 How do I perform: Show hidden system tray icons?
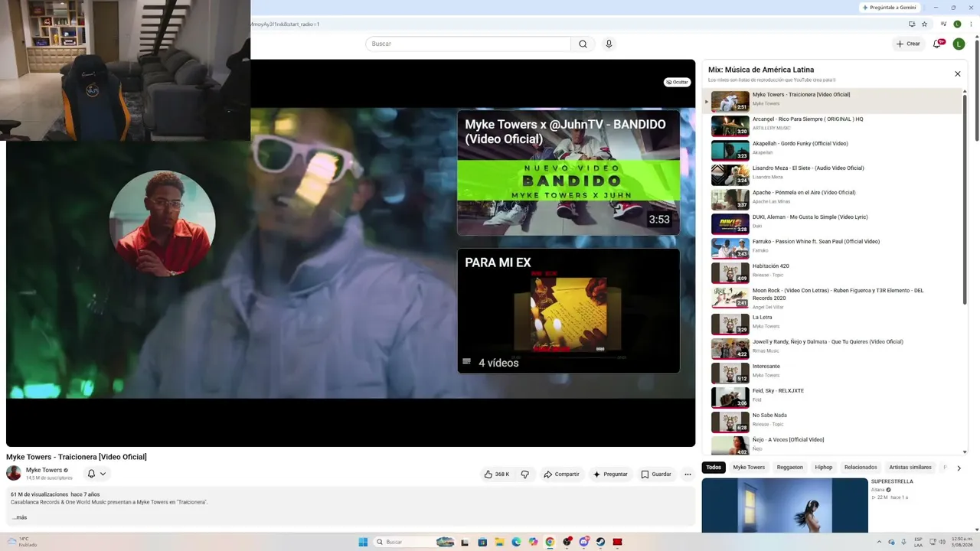[879, 542]
